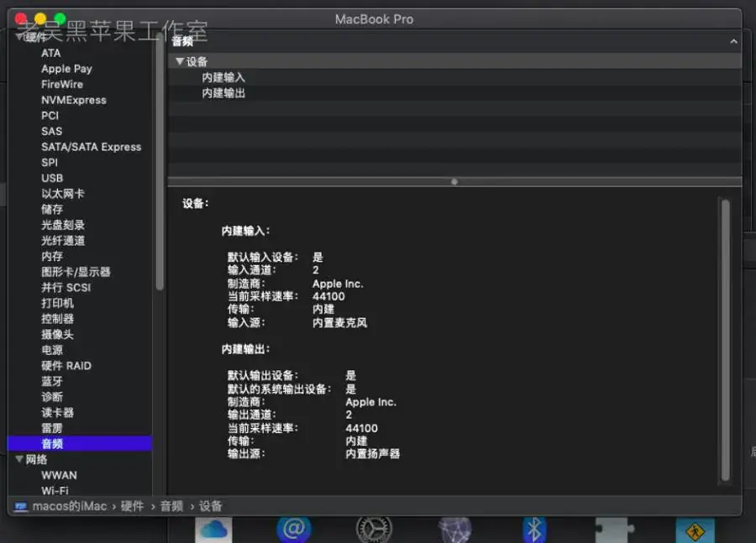Open the Network globe icon
Viewport: 756px width, 543px height.
(454, 530)
